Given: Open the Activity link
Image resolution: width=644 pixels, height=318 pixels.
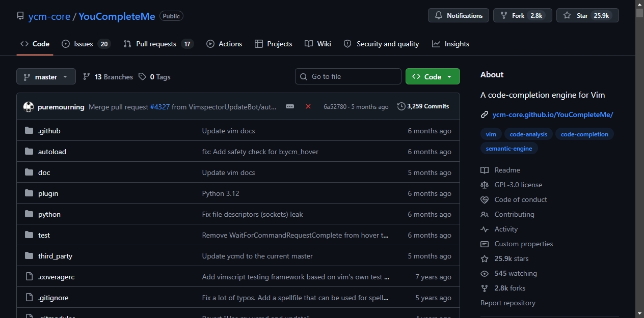Looking at the screenshot, I should coord(499,229).
